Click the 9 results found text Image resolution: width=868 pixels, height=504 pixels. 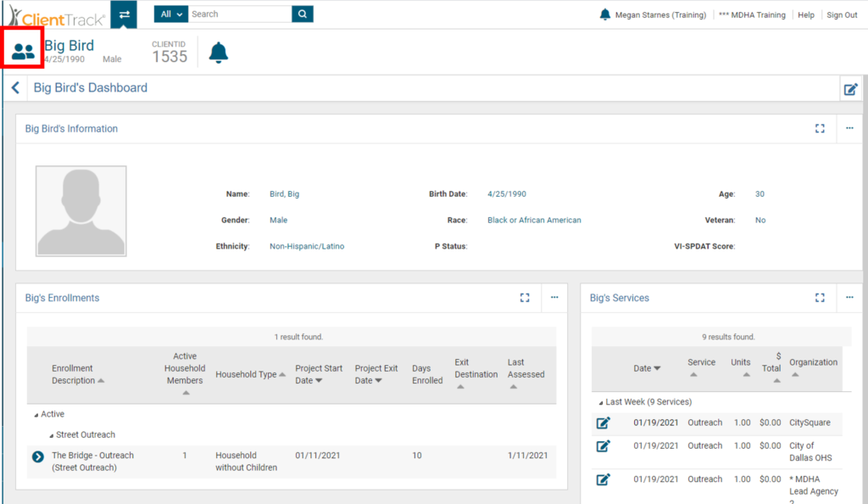click(x=728, y=337)
